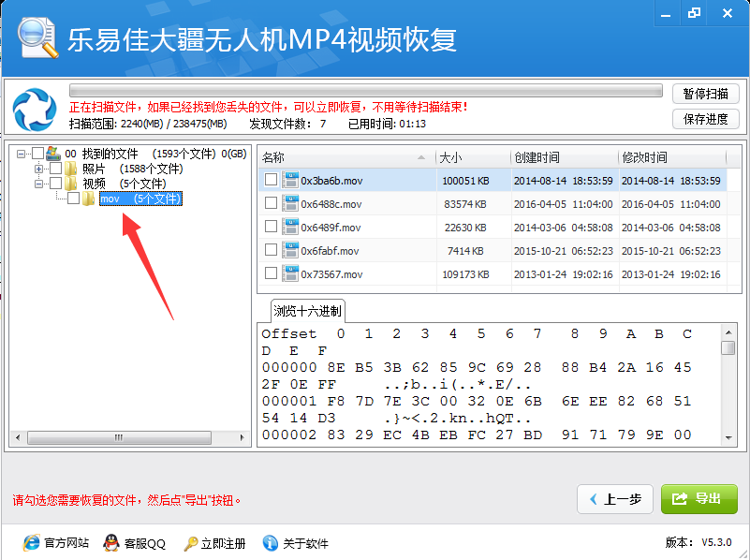Click the spinning scan status icon

pyautogui.click(x=34, y=109)
